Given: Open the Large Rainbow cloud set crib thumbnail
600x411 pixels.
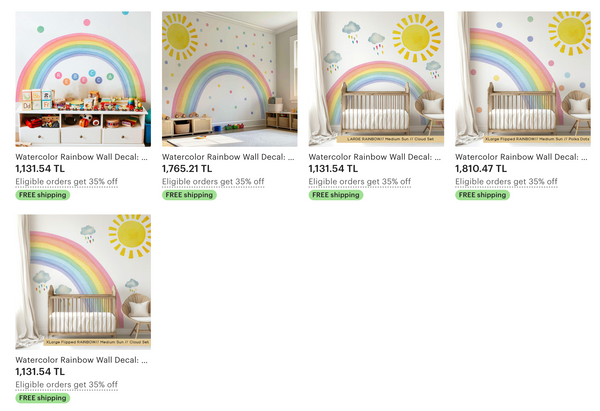Looking at the screenshot, I should pyautogui.click(x=376, y=79).
